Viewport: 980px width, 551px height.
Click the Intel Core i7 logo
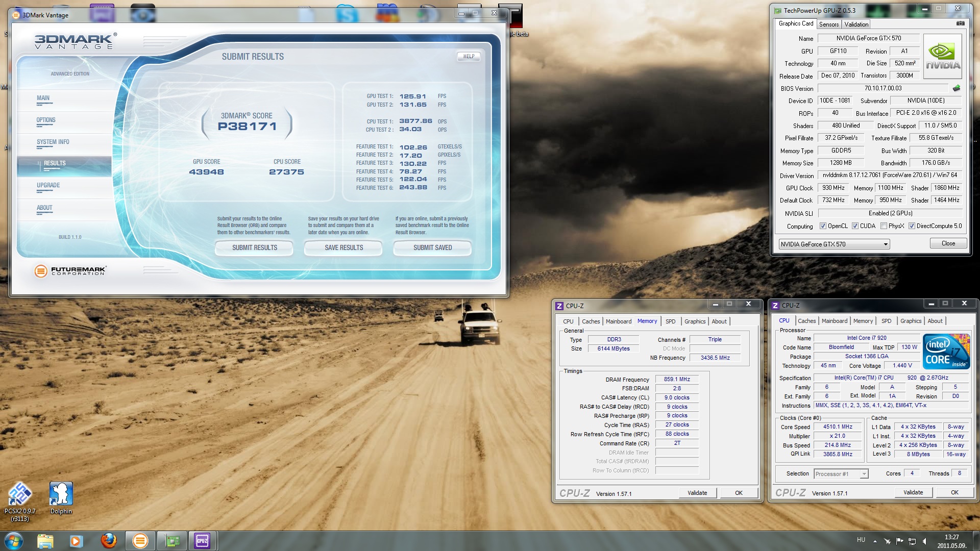coord(946,352)
